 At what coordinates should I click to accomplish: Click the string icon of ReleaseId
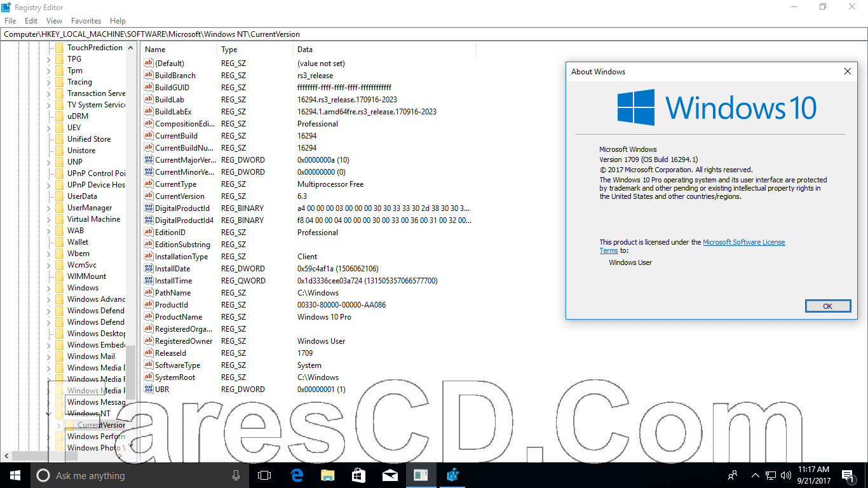click(149, 353)
